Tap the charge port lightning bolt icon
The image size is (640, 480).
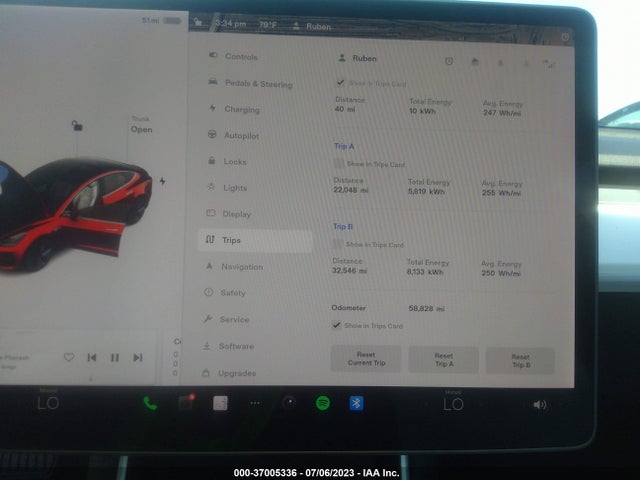point(162,181)
